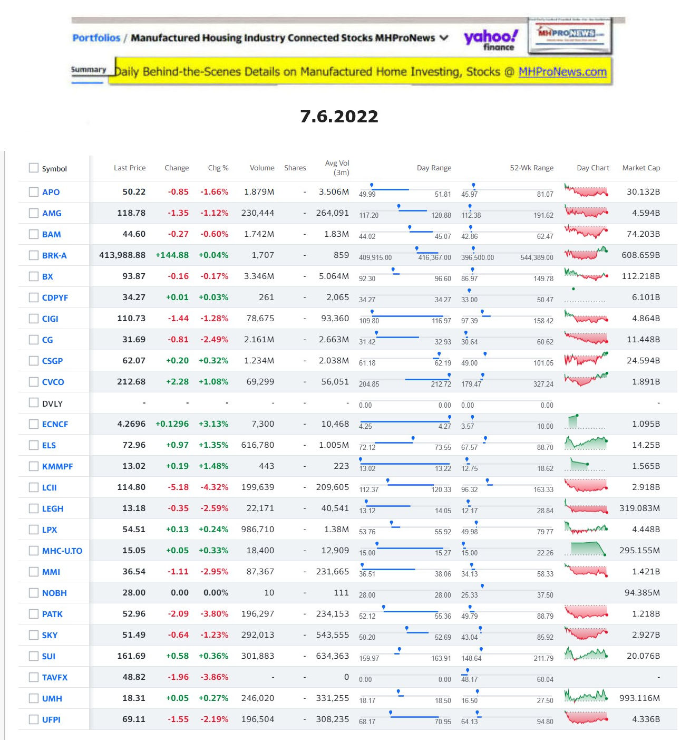View the MHC-U.TO day chart sparkline
700x740 pixels.
tap(586, 549)
